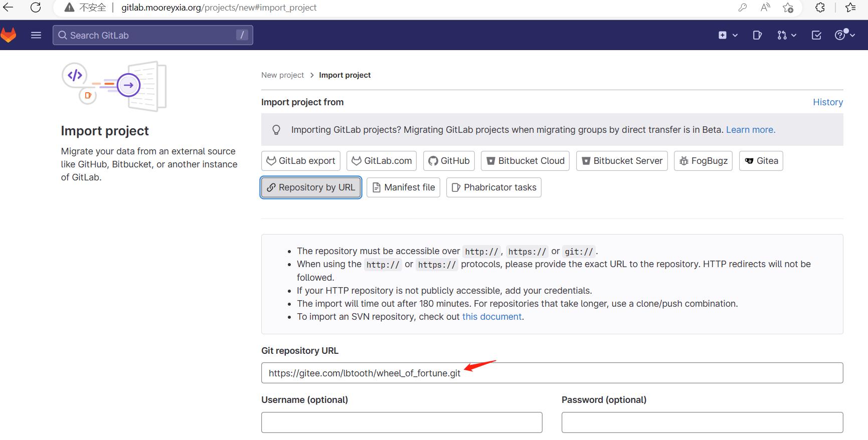Go back with browser back arrow
This screenshot has height=440, width=868.
(x=9, y=8)
